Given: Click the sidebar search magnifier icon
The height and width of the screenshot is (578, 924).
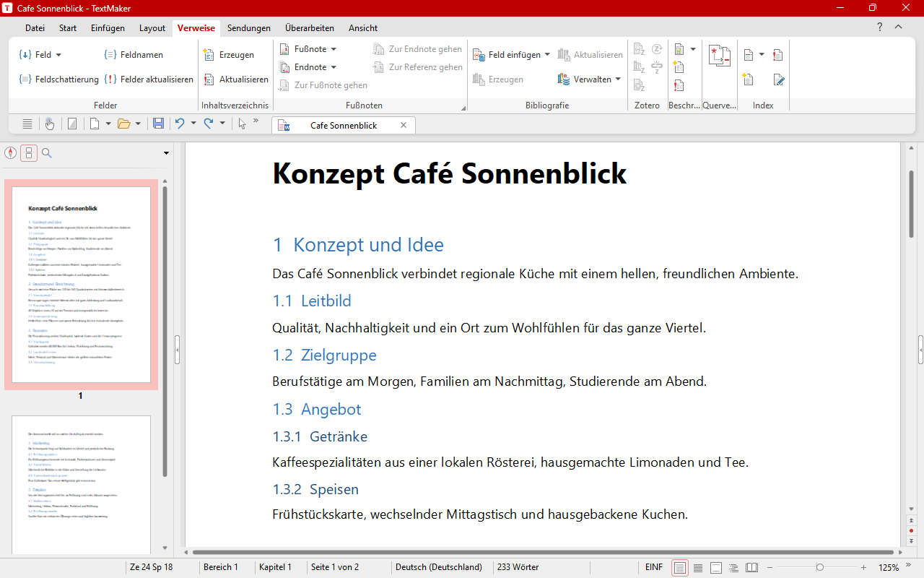Looking at the screenshot, I should click(47, 152).
